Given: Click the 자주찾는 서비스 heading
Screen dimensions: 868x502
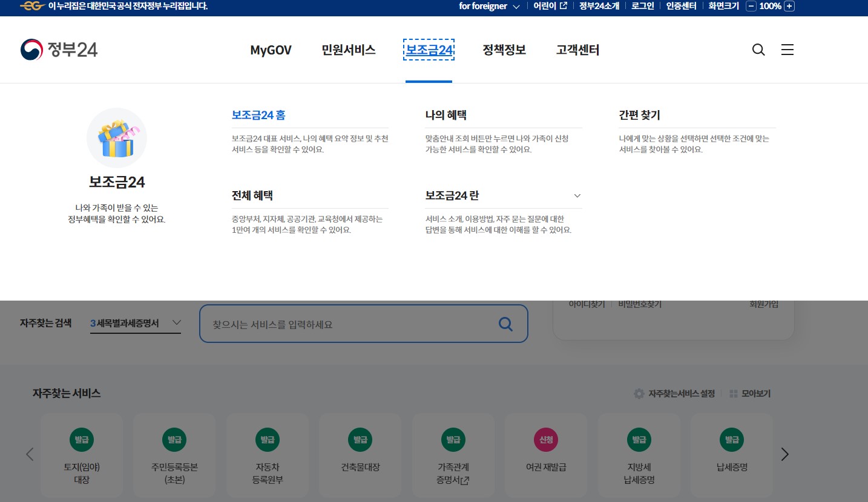Looking at the screenshot, I should 67,394.
